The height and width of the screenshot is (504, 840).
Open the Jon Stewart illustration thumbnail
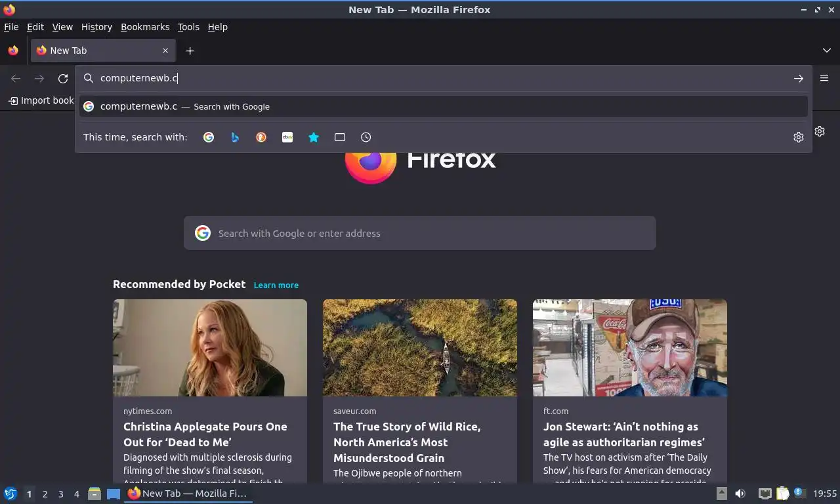point(630,348)
